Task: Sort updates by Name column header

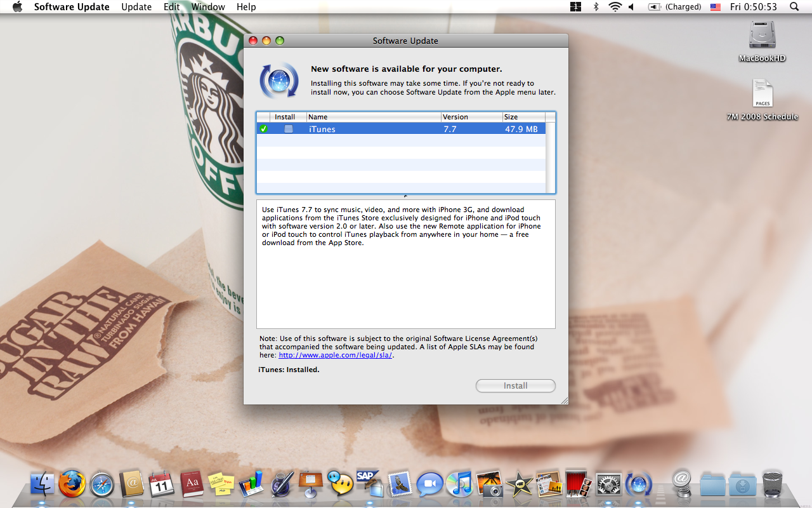Action: [x=374, y=117]
